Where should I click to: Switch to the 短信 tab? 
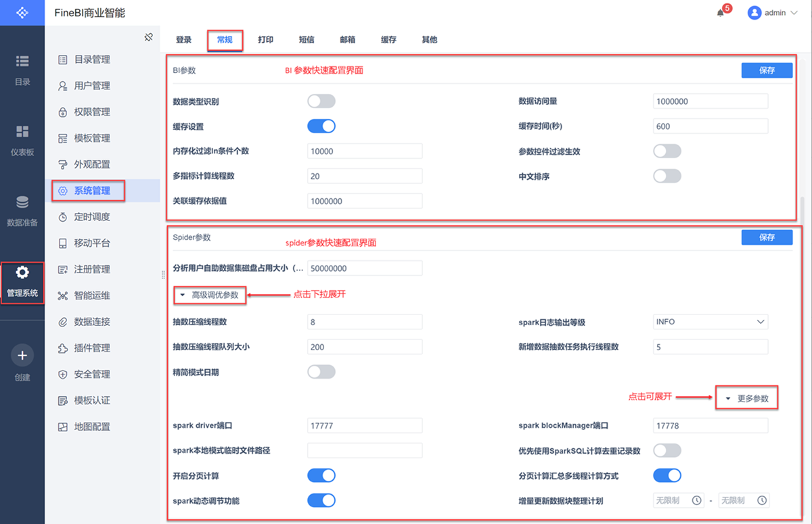307,40
